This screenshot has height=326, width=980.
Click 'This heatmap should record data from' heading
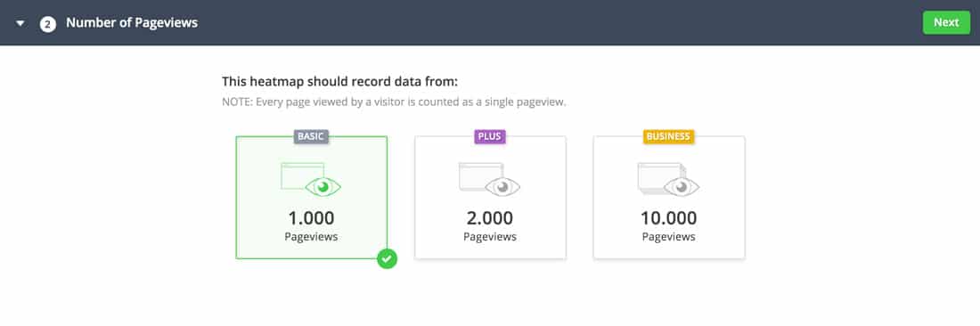coord(340,82)
